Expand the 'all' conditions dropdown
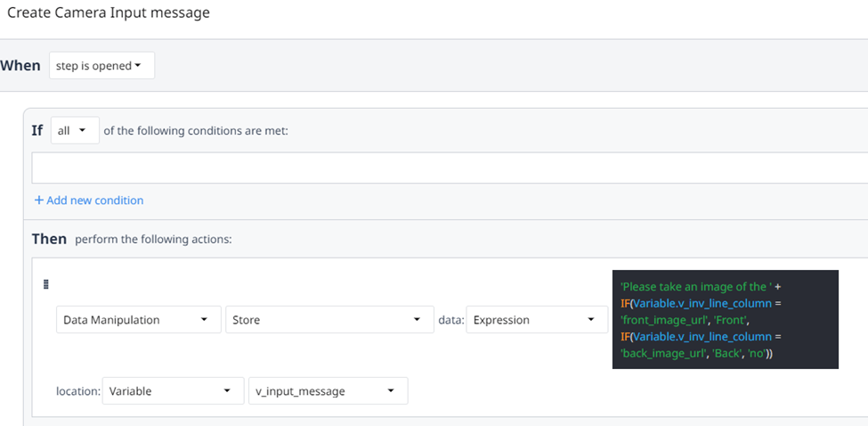The image size is (868, 426). [75, 130]
